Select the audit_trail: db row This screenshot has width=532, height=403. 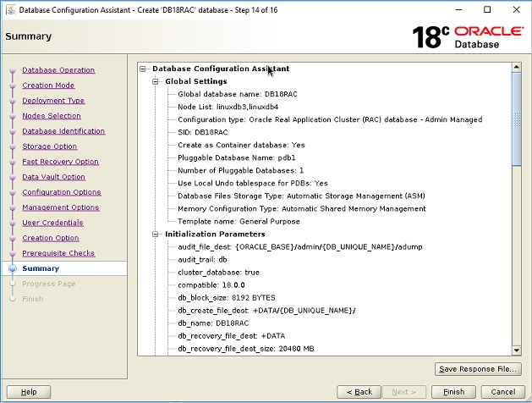point(202,260)
